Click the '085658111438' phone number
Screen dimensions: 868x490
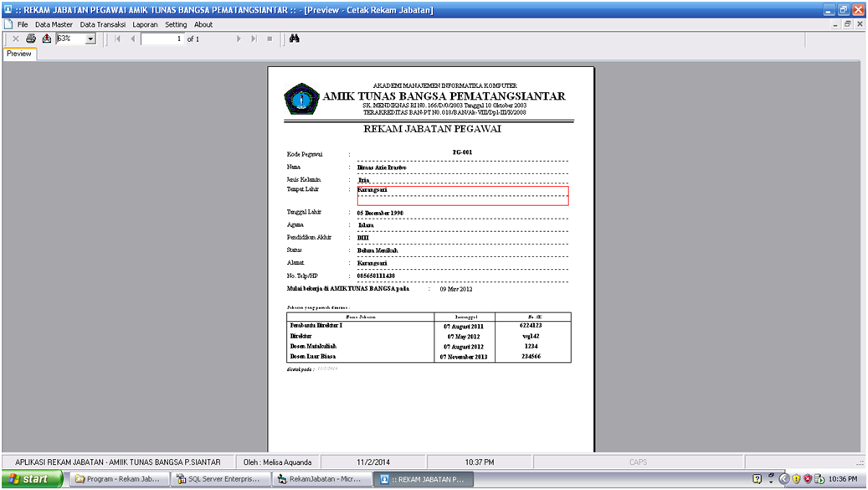tap(376, 276)
